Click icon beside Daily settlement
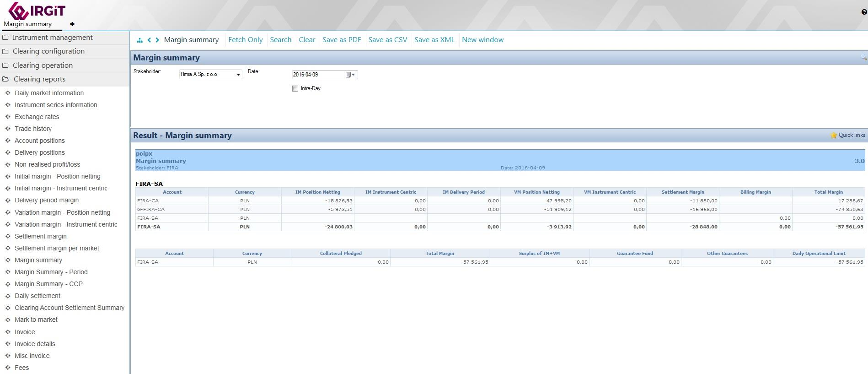 click(x=8, y=296)
